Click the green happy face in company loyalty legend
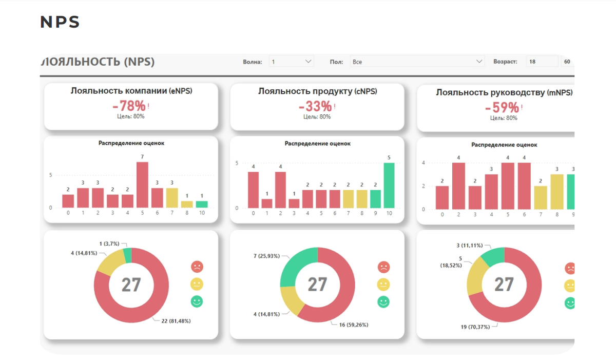This screenshot has height=364, width=616. (x=197, y=301)
